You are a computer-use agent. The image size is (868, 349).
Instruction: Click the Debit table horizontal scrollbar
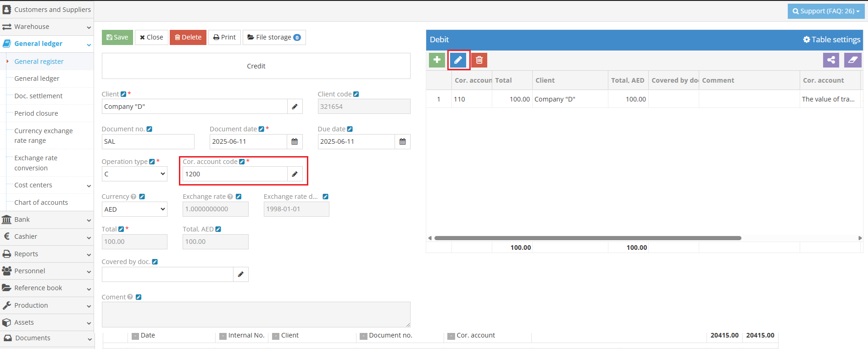coord(587,238)
